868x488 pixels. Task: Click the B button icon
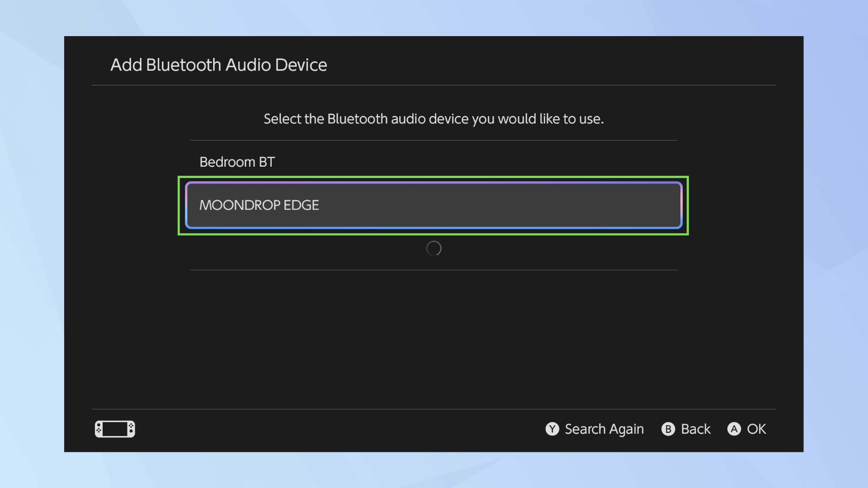click(x=668, y=429)
